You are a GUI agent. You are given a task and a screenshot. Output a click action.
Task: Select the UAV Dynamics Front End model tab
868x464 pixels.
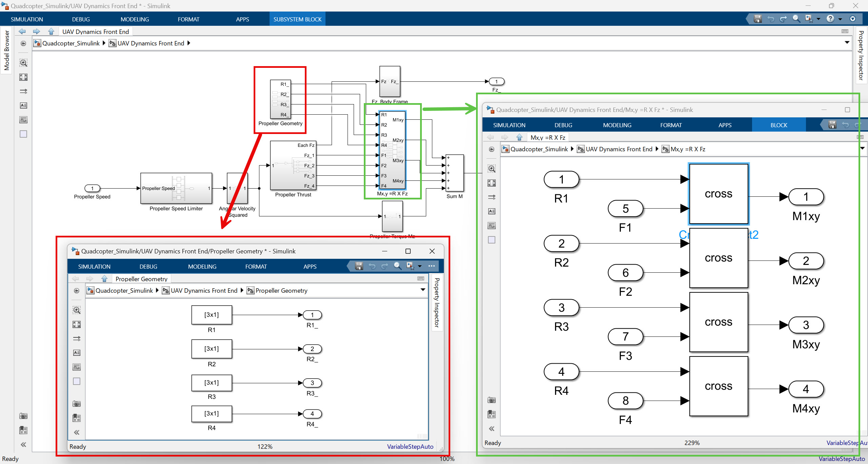click(x=96, y=32)
